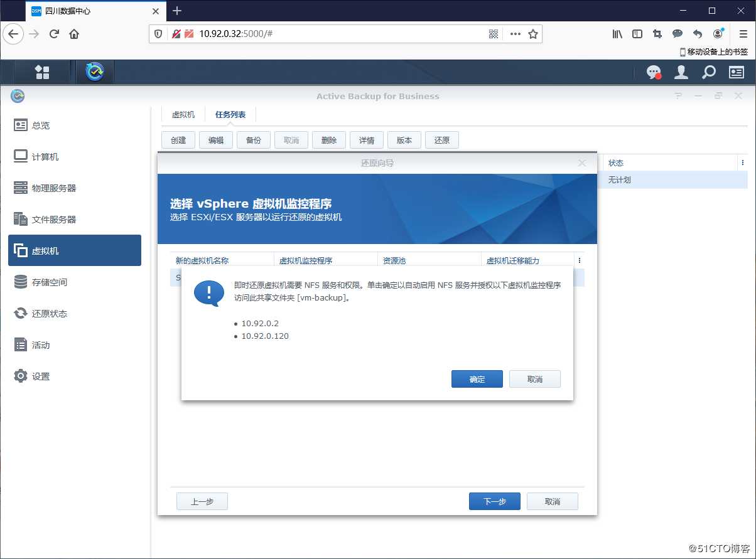Image resolution: width=756 pixels, height=559 pixels.
Task: Open QR code icon in address bar
Action: pyautogui.click(x=494, y=34)
